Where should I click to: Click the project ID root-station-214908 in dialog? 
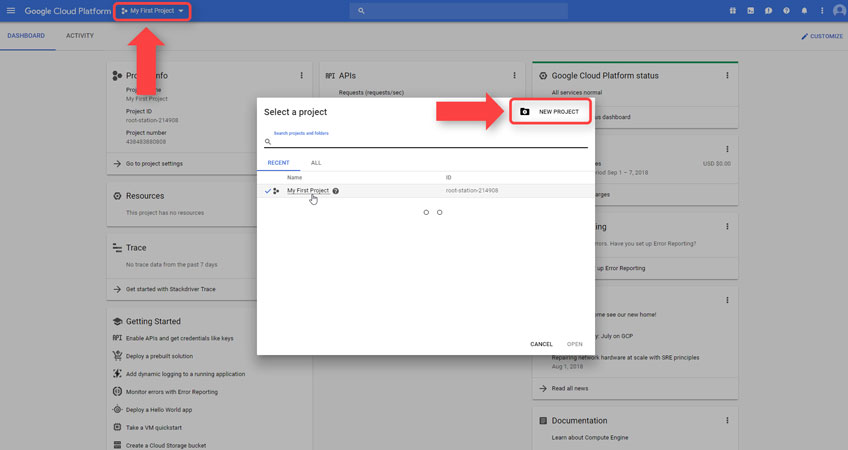[472, 190]
